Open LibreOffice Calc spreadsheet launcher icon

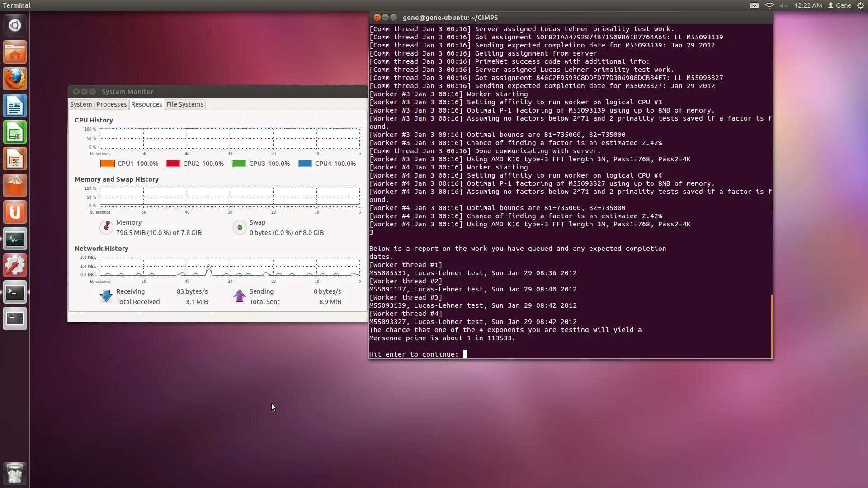15,132
